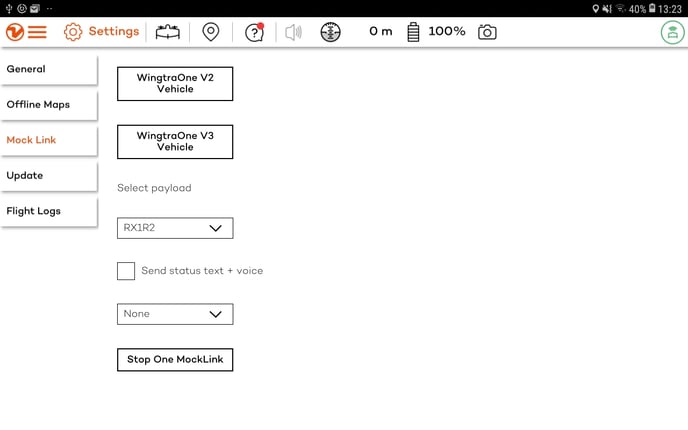The width and height of the screenshot is (688, 430).
Task: Open the Update tab
Action: pyautogui.click(x=49, y=176)
